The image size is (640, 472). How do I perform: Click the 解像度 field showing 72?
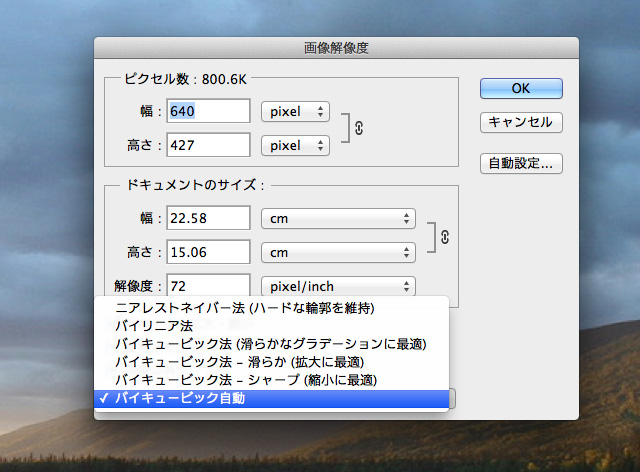[209, 287]
